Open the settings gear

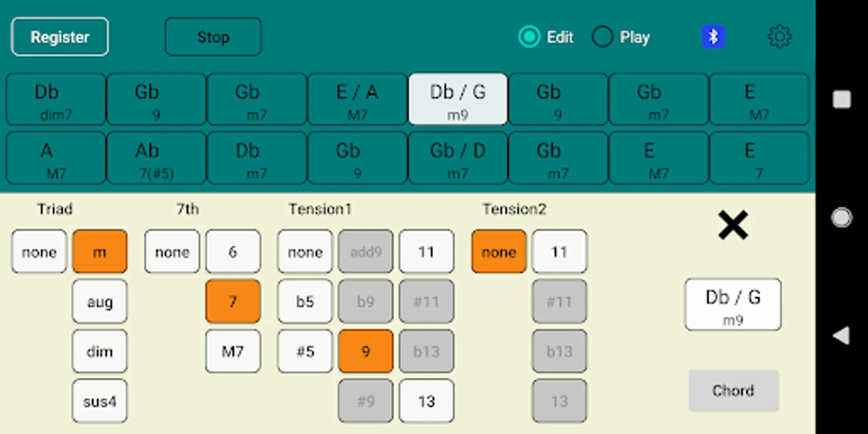tap(780, 36)
